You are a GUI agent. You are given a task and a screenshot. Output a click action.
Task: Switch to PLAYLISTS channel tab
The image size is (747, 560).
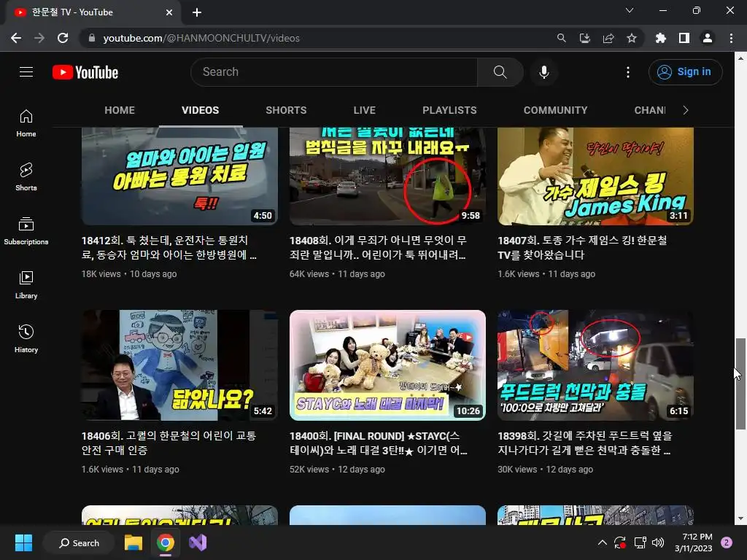point(449,110)
